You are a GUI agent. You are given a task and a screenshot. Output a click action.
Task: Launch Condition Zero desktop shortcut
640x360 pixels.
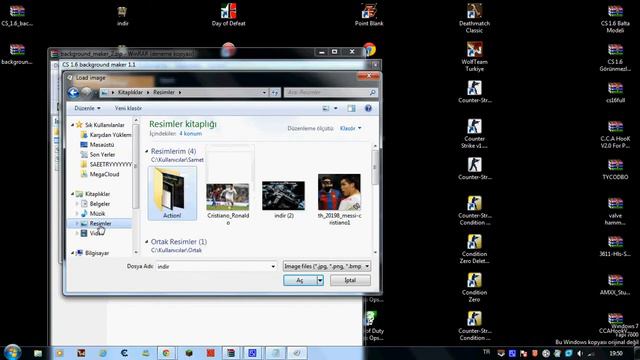(474, 287)
